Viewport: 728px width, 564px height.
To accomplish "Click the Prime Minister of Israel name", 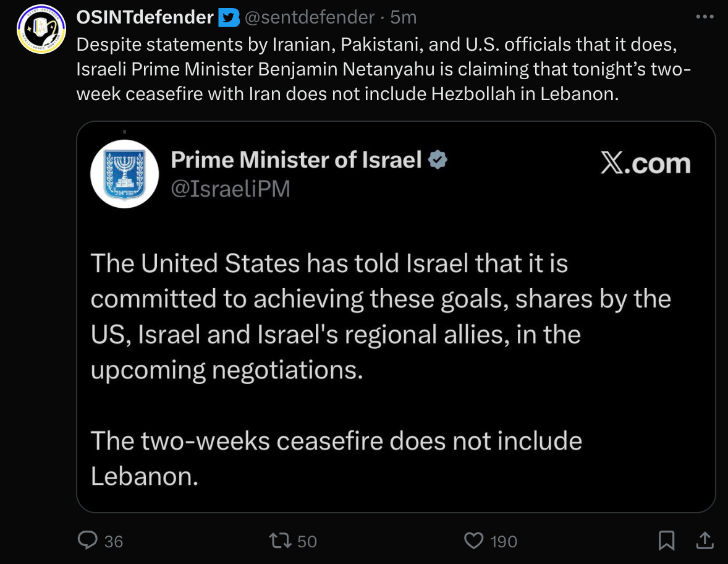I will pos(296,160).
